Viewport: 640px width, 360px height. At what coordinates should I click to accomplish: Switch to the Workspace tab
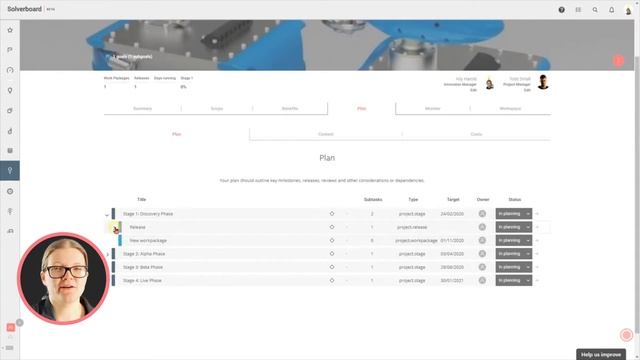point(510,109)
